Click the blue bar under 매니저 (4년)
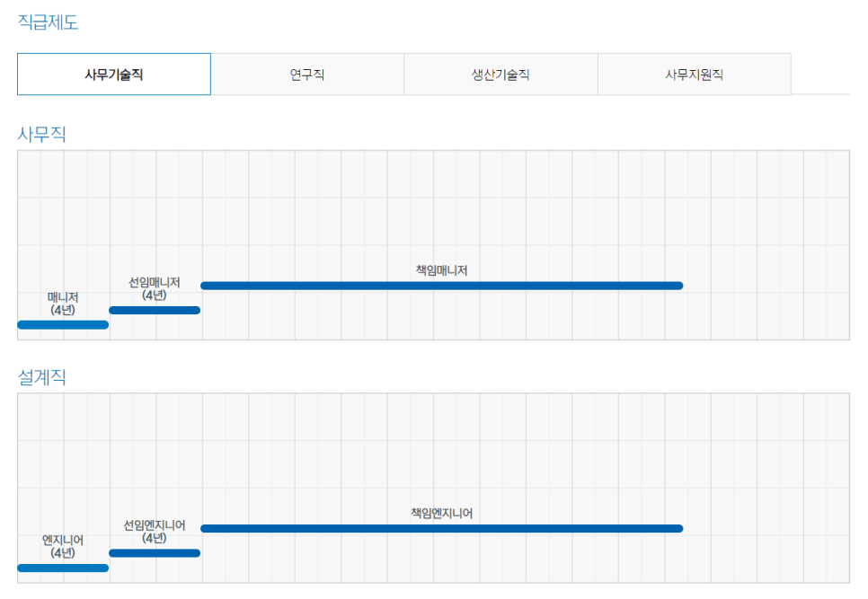This screenshot has height=599, width=868. tap(63, 324)
